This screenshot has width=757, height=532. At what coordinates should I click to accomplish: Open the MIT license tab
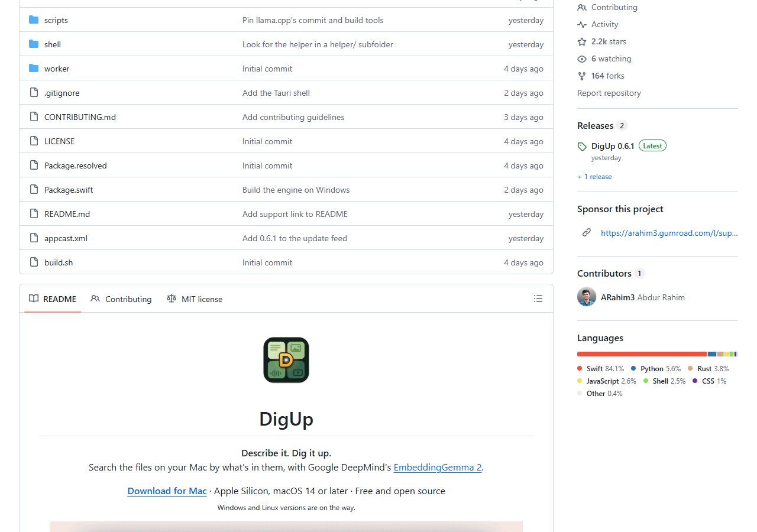point(195,299)
